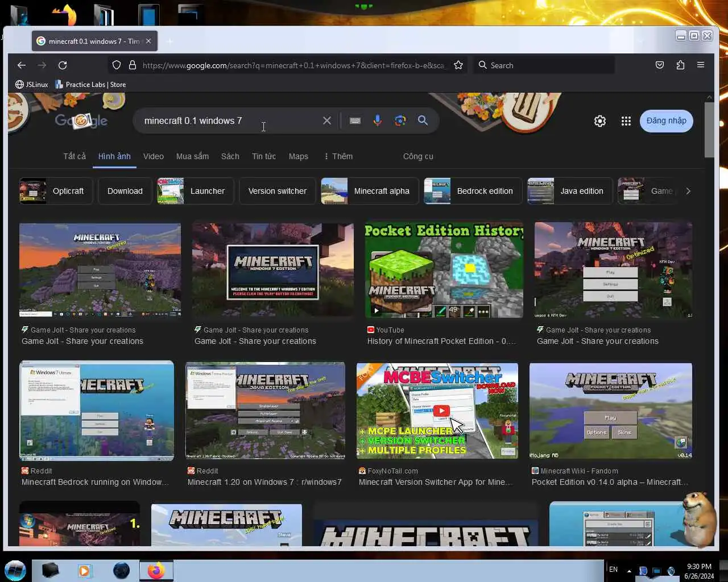Open the Google apps grid icon
This screenshot has width=728, height=582.
[626, 121]
